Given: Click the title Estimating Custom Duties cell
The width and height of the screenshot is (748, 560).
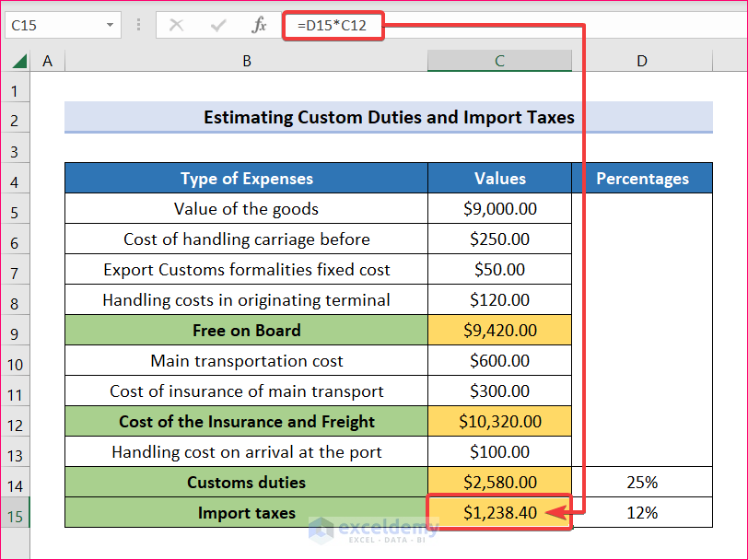Looking at the screenshot, I should (x=388, y=118).
